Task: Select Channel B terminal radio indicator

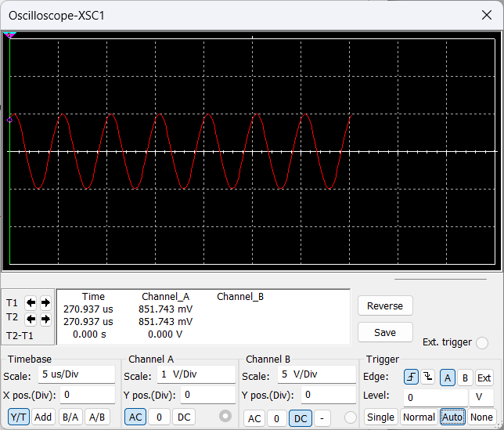Action: (x=350, y=417)
